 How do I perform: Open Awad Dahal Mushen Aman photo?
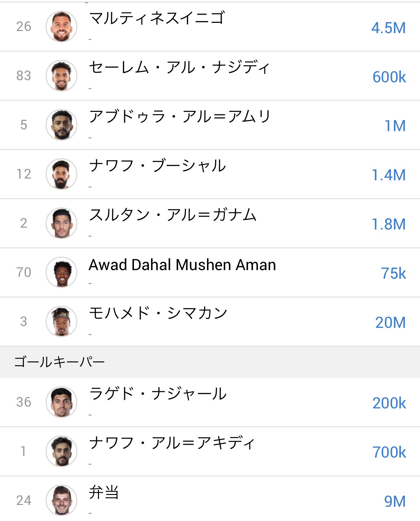[61, 273]
